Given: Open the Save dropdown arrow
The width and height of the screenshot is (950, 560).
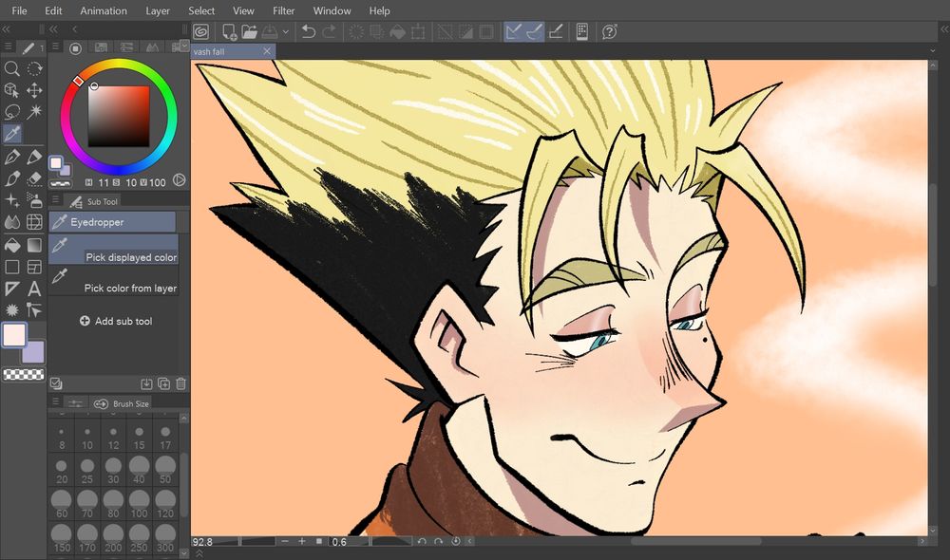Looking at the screenshot, I should coord(285,32).
